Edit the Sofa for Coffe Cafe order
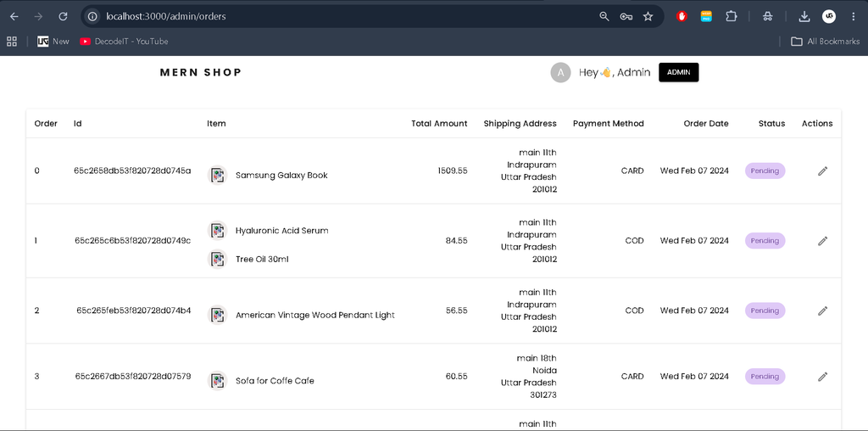The width and height of the screenshot is (868, 431). click(822, 377)
